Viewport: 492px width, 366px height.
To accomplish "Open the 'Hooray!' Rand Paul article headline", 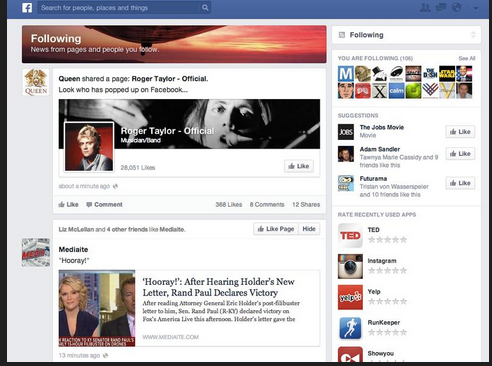I will click(218, 287).
